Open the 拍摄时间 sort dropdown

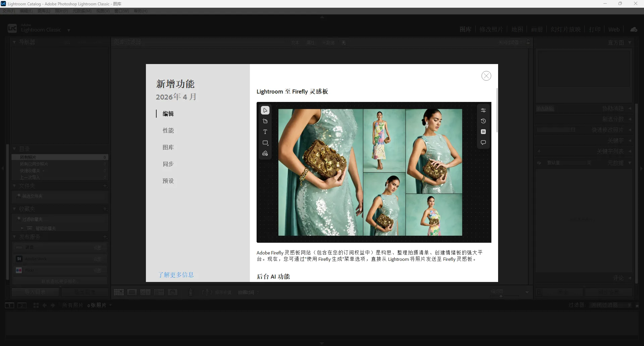click(x=247, y=292)
